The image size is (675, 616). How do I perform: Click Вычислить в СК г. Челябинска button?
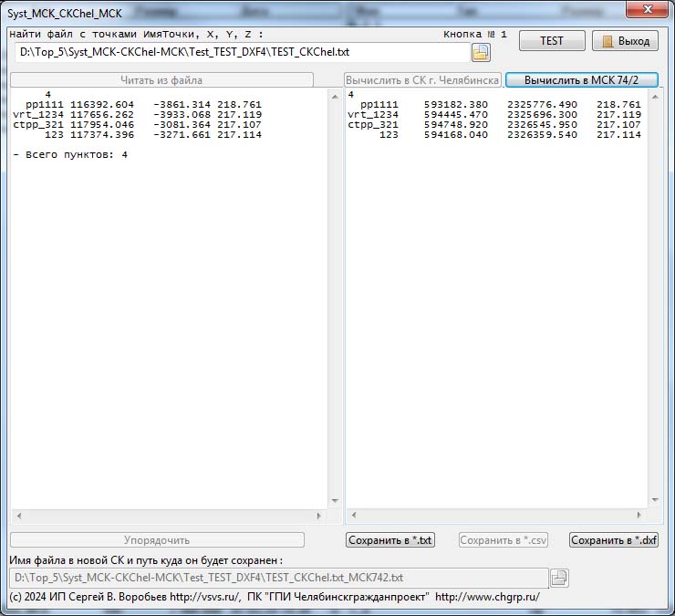(x=422, y=80)
